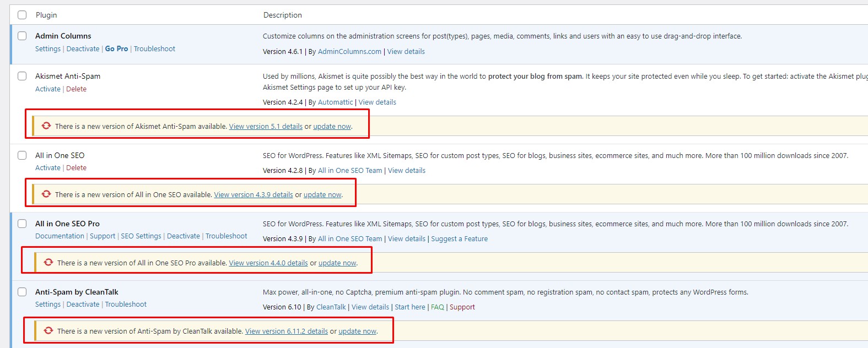868x348 pixels.
Task: Open All in One SEO Pro Support
Action: [x=103, y=236]
